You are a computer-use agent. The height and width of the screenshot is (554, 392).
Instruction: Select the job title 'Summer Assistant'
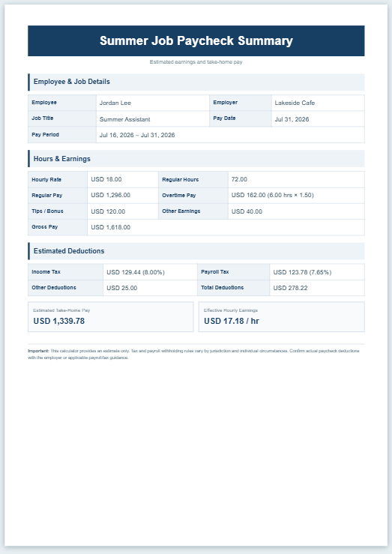(x=124, y=119)
